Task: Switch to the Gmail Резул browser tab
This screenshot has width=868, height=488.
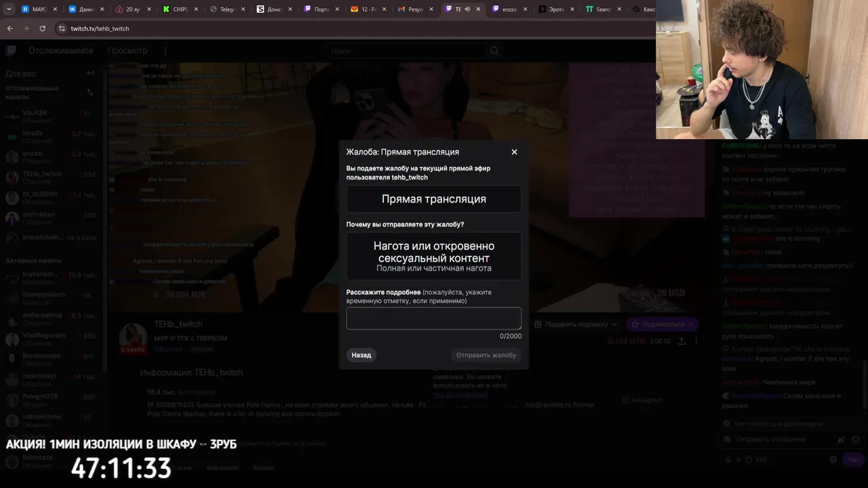Action: pos(415,9)
